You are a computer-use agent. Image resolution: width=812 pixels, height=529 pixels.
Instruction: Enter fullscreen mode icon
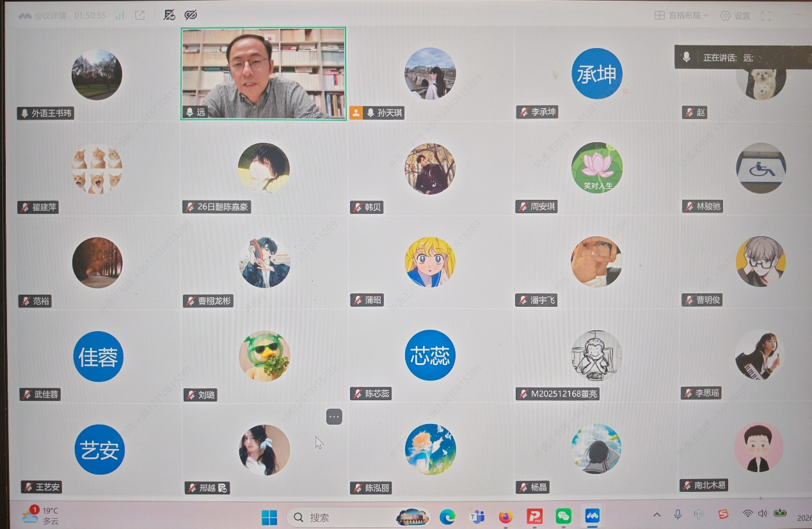766,15
